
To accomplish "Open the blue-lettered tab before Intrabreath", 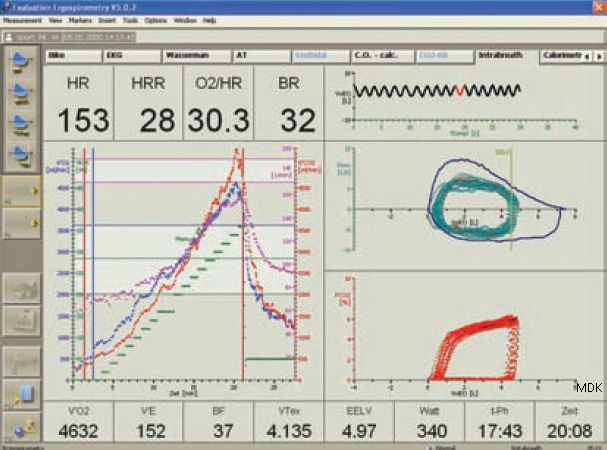I will pos(444,56).
